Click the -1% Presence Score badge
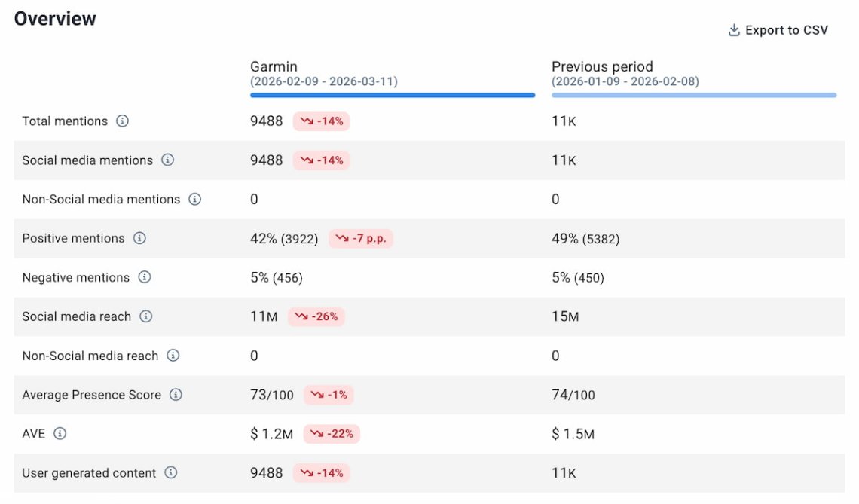Viewport: 859px width, 504px height. pos(329,395)
